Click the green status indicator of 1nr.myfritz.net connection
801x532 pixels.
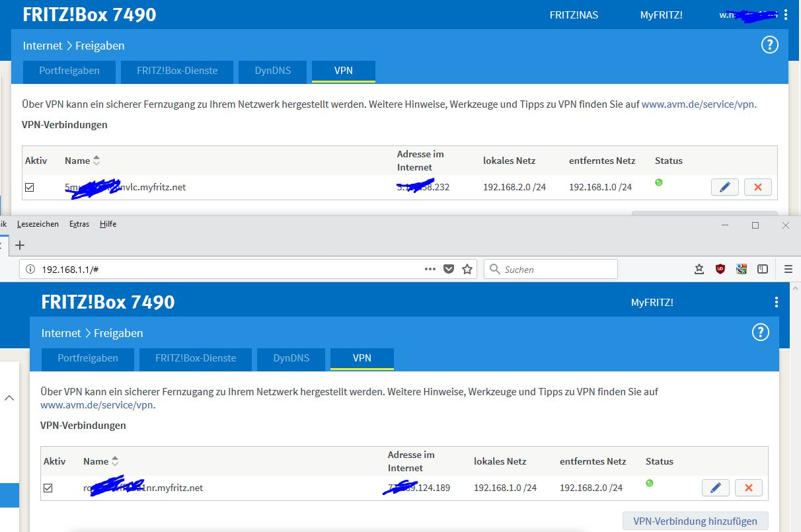650,483
